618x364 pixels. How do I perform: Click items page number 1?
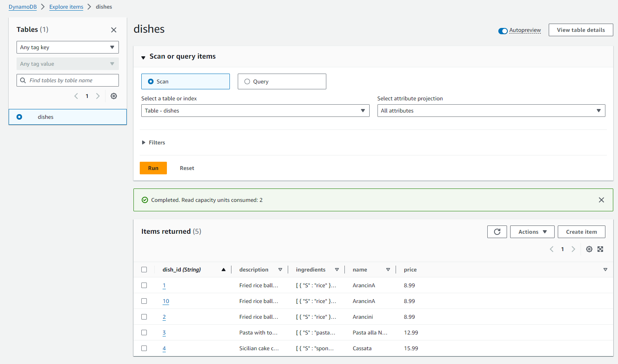pos(562,249)
